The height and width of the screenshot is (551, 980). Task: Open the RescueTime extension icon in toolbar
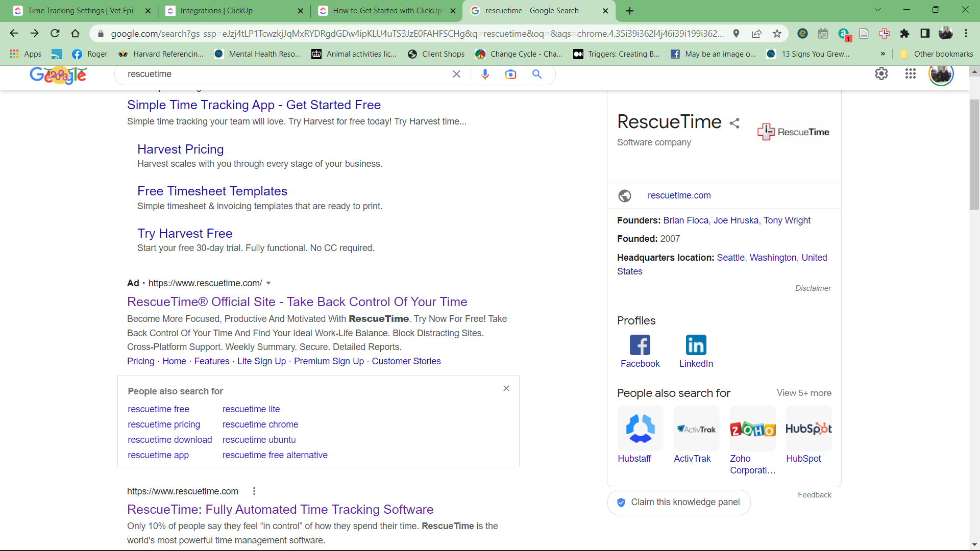tap(884, 34)
